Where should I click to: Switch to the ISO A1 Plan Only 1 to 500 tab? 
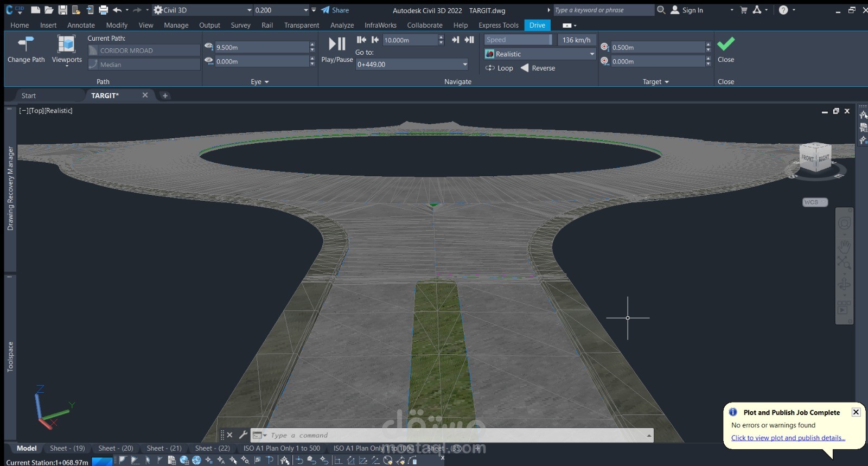pos(282,448)
